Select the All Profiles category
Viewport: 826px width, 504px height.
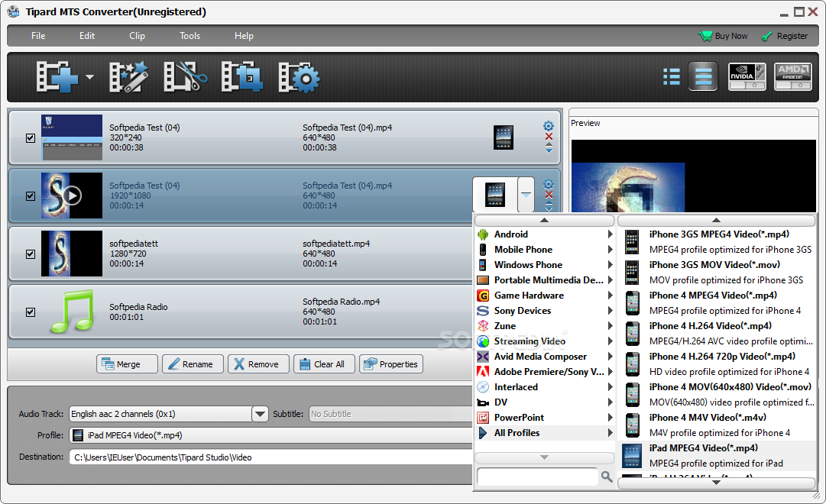tap(546, 433)
